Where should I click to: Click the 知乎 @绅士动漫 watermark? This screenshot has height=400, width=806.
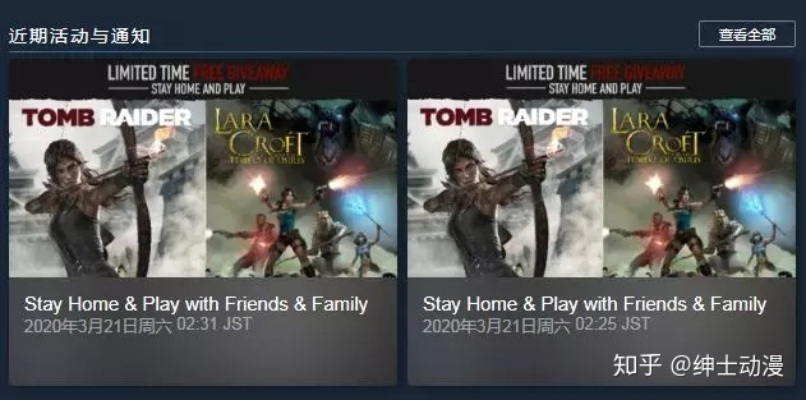698,365
